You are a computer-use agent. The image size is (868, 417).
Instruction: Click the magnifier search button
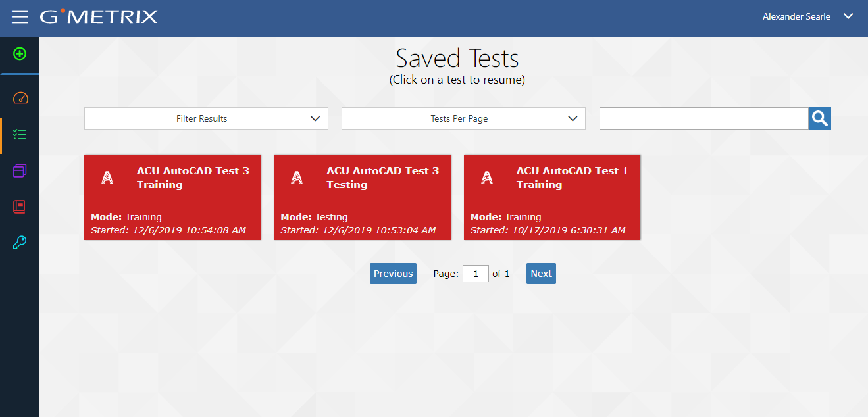819,118
